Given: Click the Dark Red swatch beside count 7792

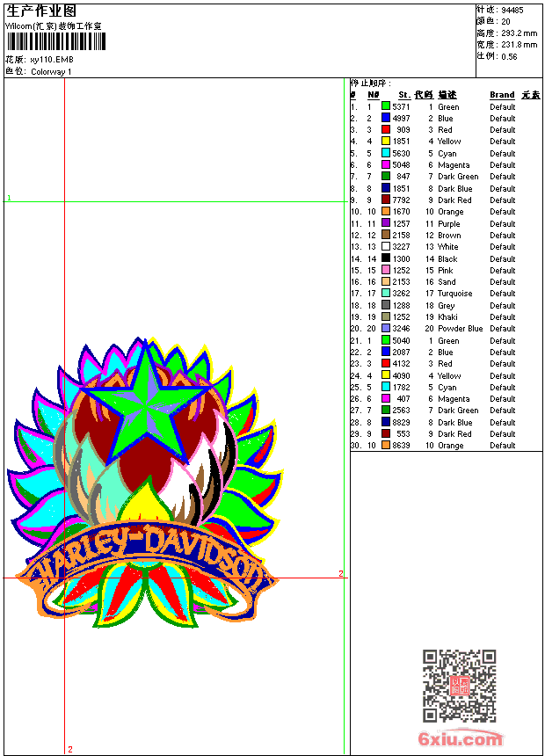Looking at the screenshot, I should pyautogui.click(x=386, y=200).
